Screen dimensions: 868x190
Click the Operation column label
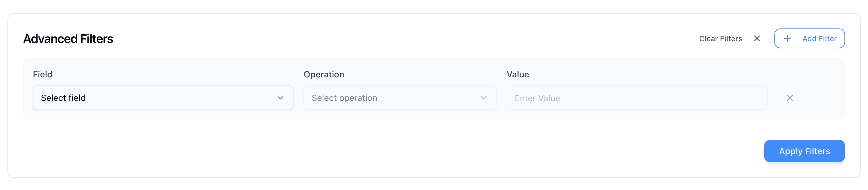pos(324,74)
